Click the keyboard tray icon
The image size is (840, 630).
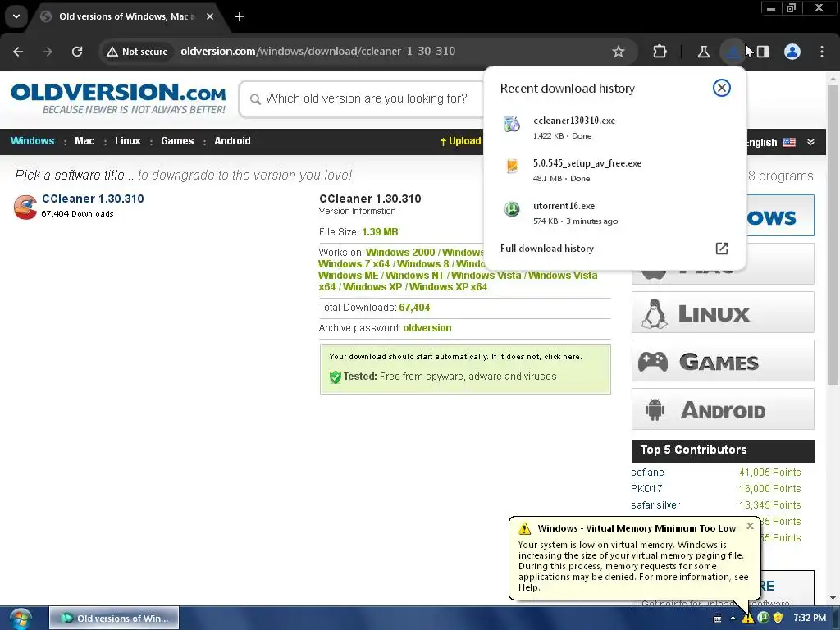click(717, 619)
